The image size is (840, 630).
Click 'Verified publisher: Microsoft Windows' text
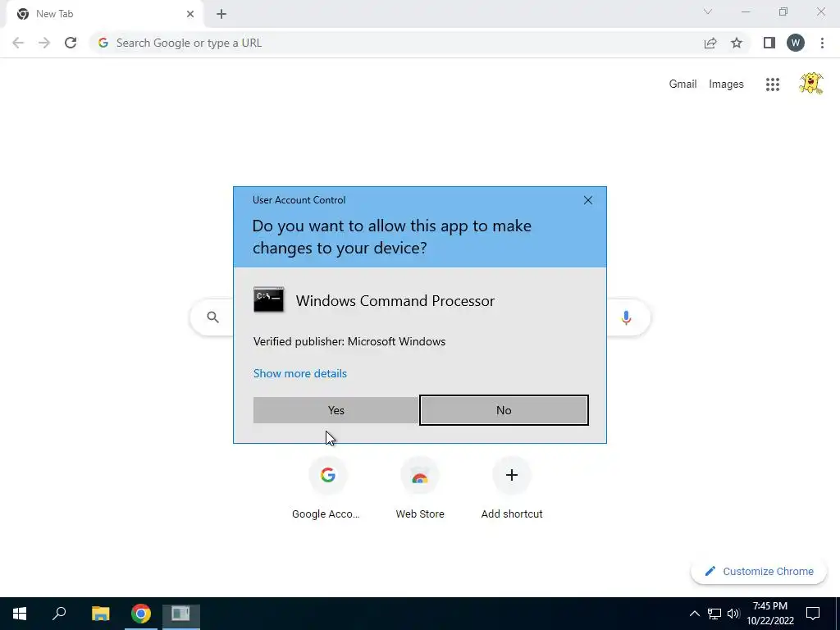[x=349, y=341]
